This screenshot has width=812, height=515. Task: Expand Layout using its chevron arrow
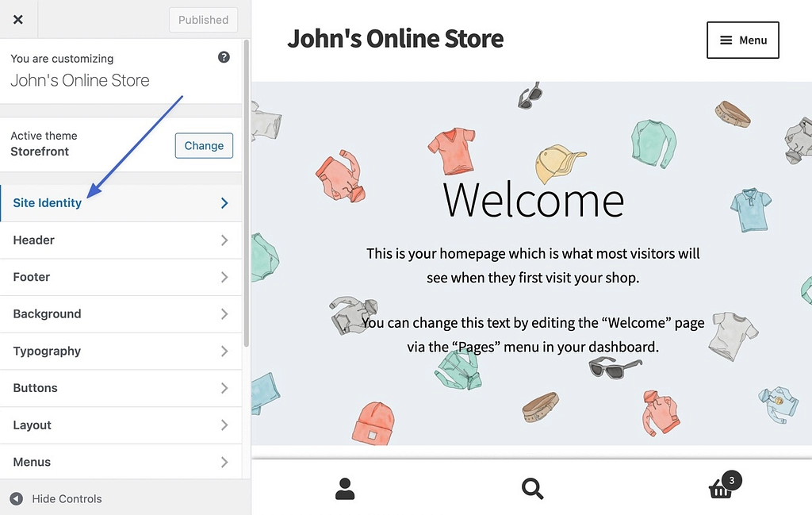[x=224, y=425]
